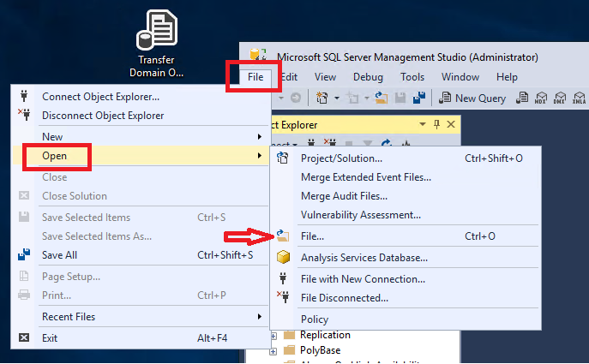The width and height of the screenshot is (589, 364).
Task: Open the View menu
Action: pos(325,77)
